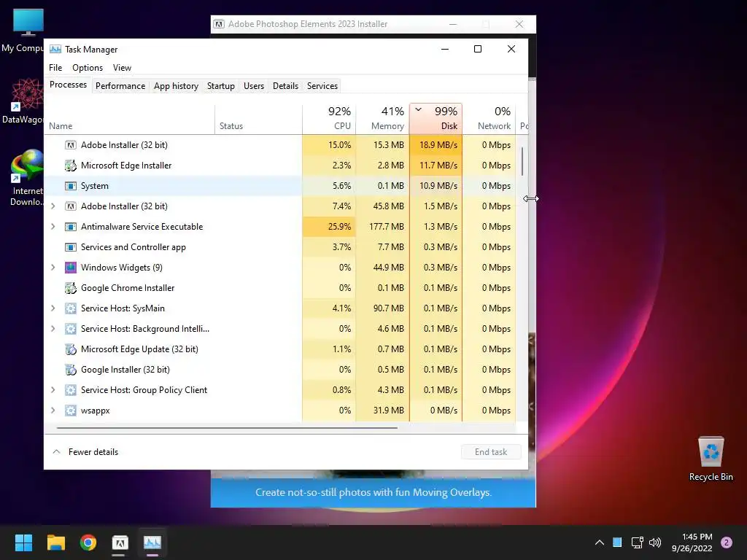Expand the wsappx process
The image size is (747, 560).
(53, 411)
